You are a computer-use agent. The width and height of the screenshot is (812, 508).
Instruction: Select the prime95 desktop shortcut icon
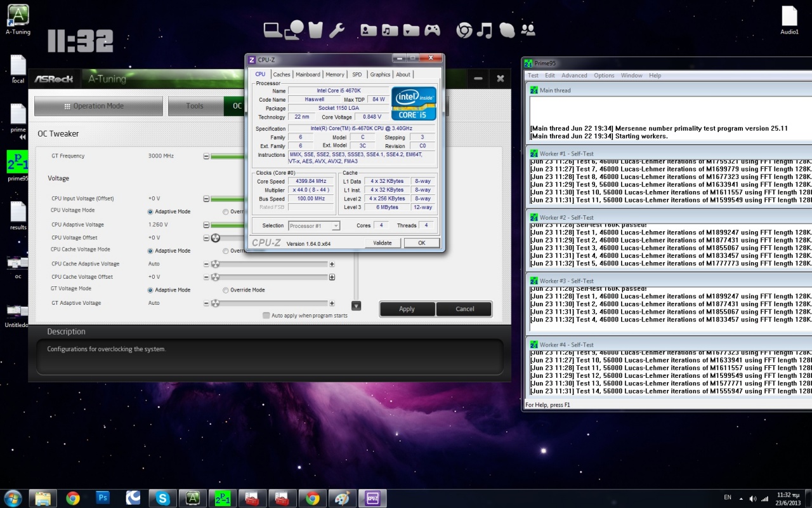pyautogui.click(x=18, y=166)
